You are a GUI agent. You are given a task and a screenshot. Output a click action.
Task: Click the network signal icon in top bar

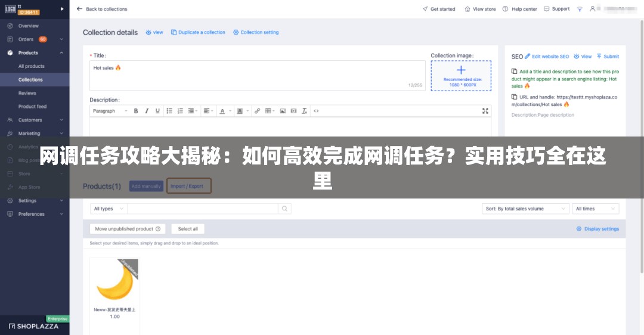click(580, 9)
